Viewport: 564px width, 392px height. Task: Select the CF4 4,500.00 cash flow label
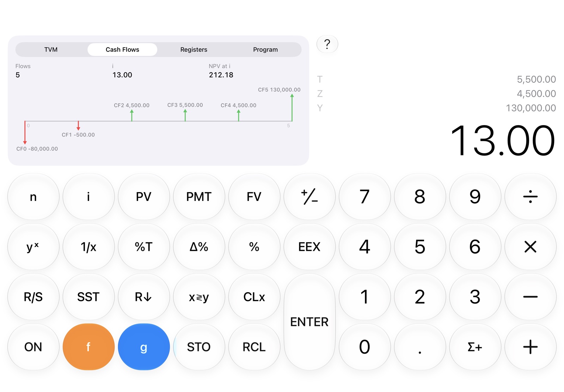[x=238, y=105]
